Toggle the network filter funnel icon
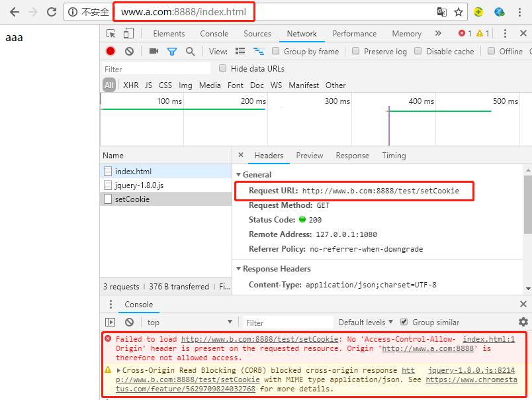The image size is (532, 400). tap(172, 52)
